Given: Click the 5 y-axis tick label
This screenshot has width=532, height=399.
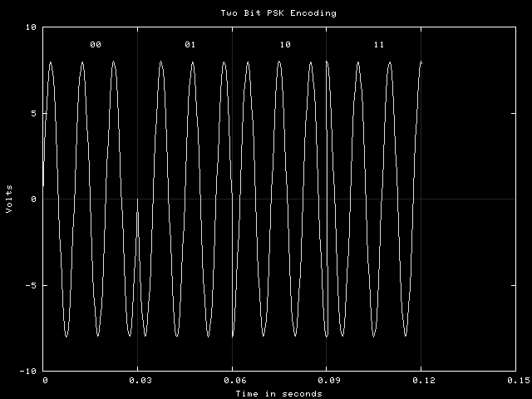Looking at the screenshot, I should point(33,113).
